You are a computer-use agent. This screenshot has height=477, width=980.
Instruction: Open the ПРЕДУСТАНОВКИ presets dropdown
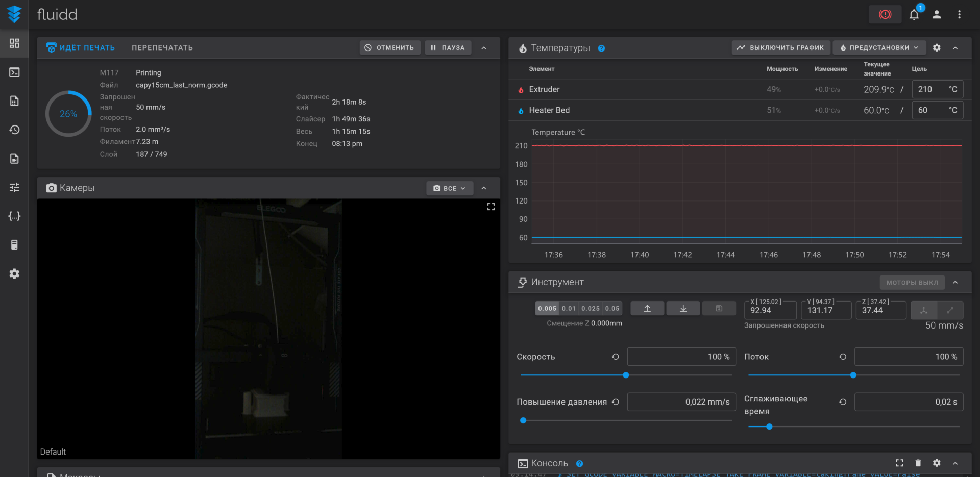click(880, 47)
